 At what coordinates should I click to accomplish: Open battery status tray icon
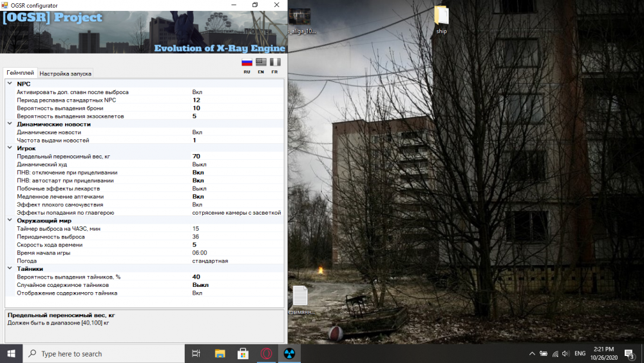544,353
